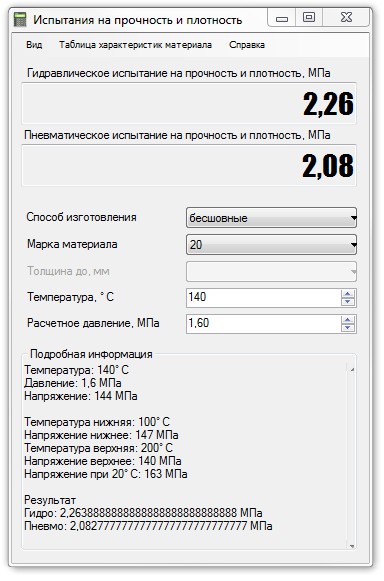
Task: Click the Гидро result line
Action: tap(143, 513)
